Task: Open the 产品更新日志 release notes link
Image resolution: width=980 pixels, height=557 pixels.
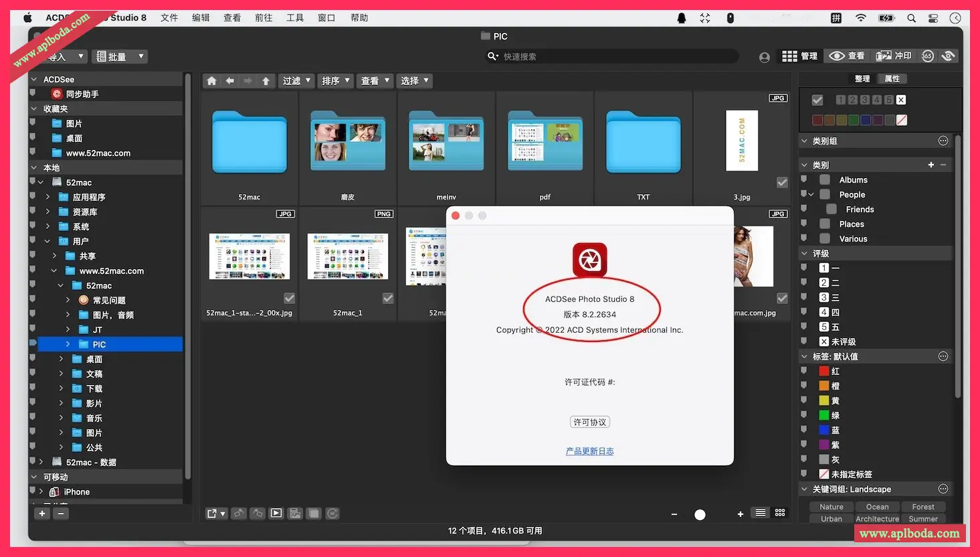Action: 590,451
